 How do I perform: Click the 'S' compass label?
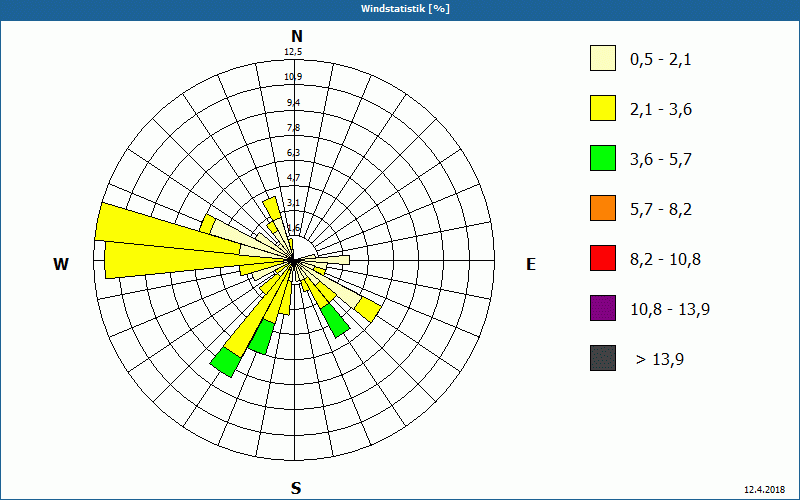pyautogui.click(x=296, y=488)
